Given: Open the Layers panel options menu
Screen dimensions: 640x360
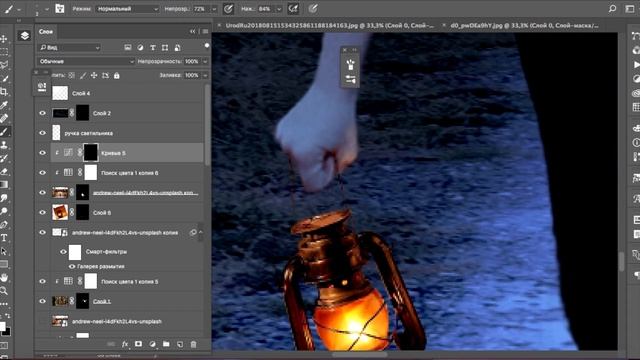Looking at the screenshot, I should coord(205,31).
